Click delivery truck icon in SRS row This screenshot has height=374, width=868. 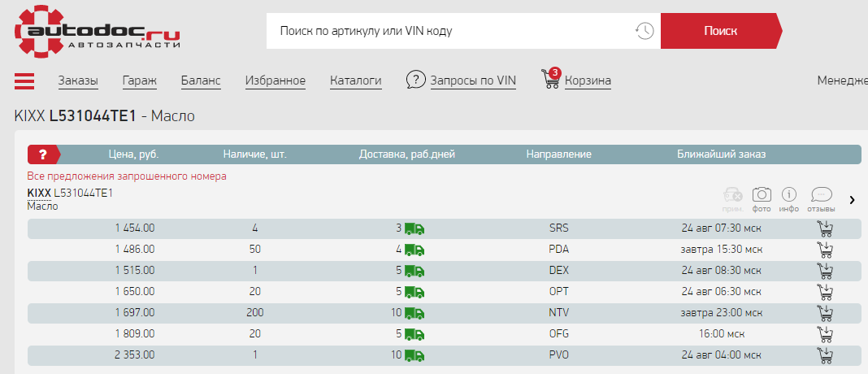[x=414, y=228]
